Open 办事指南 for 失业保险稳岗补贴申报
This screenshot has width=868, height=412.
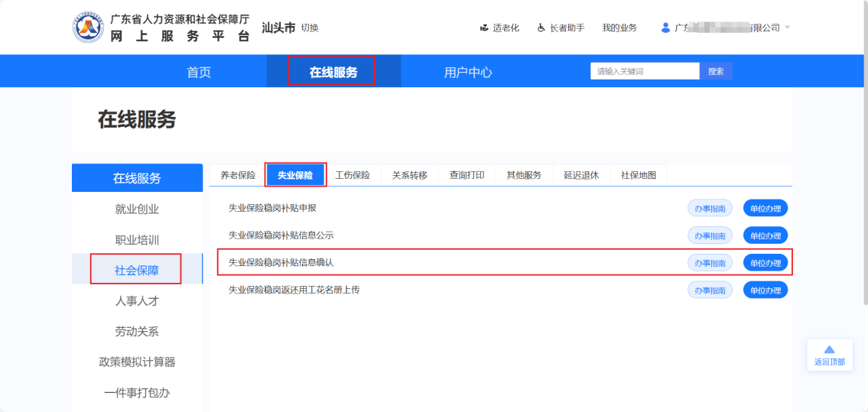tap(710, 208)
